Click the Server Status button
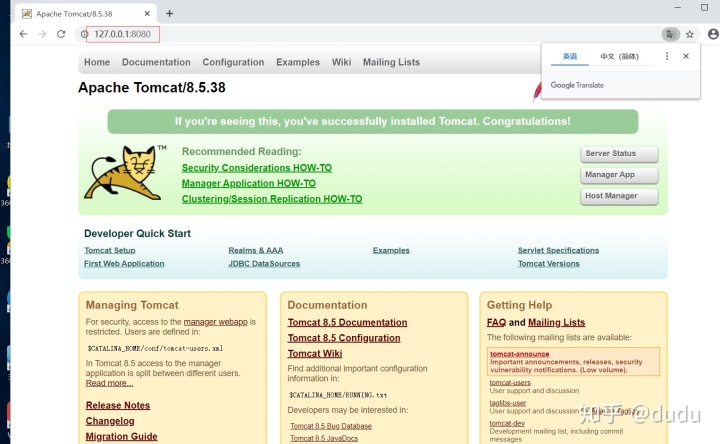The image size is (720, 444). [619, 154]
